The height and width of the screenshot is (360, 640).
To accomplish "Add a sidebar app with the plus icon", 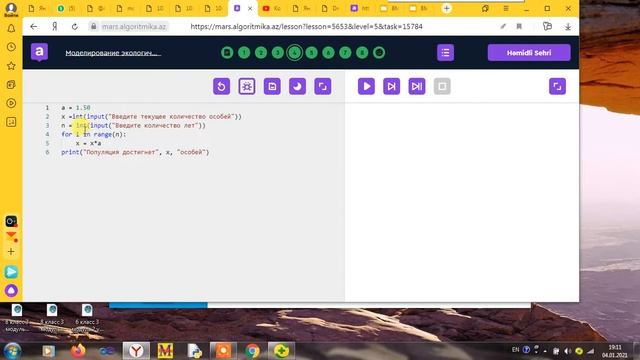I will point(11,251).
